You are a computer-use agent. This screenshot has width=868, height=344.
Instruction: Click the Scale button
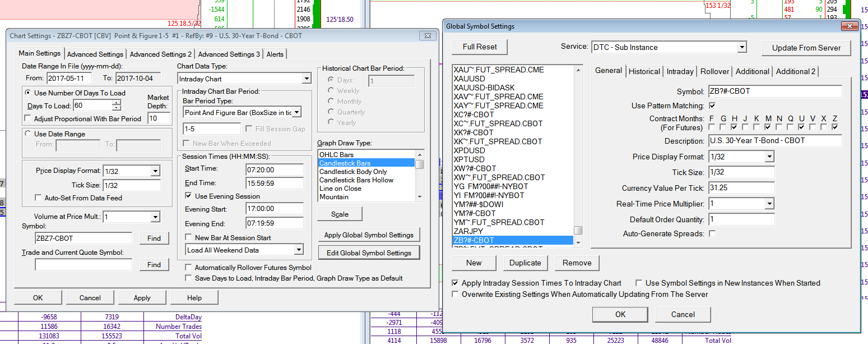point(340,214)
